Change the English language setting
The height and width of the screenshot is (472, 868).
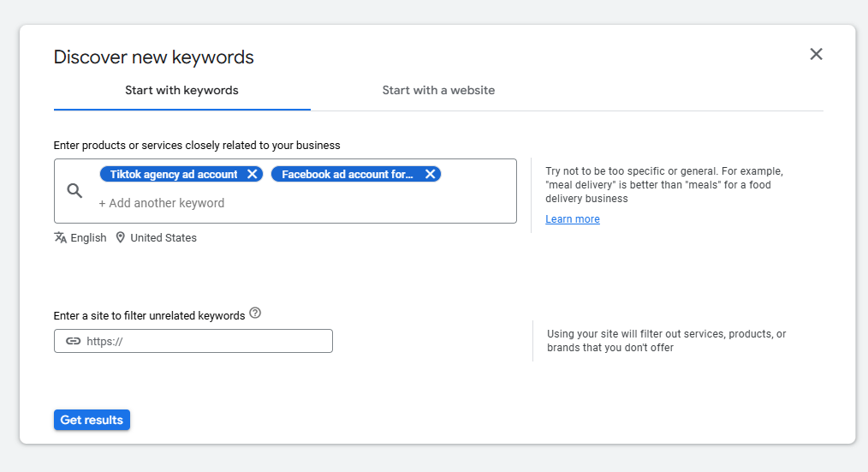[88, 237]
